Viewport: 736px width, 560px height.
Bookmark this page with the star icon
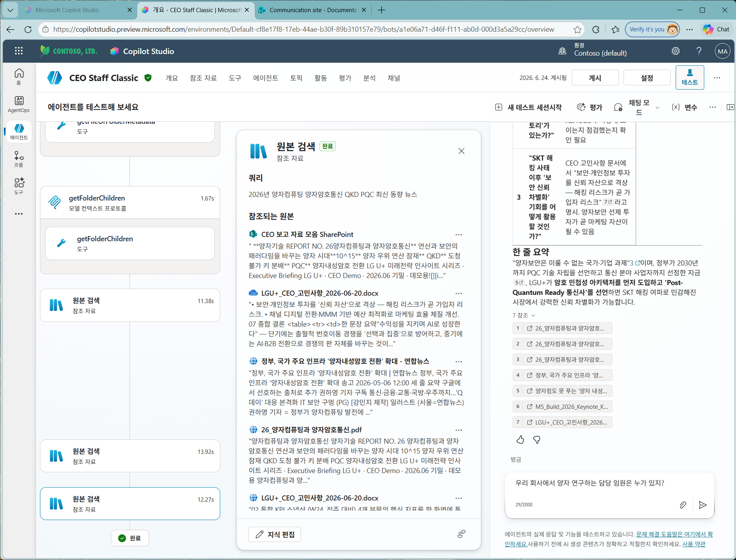tap(577, 29)
